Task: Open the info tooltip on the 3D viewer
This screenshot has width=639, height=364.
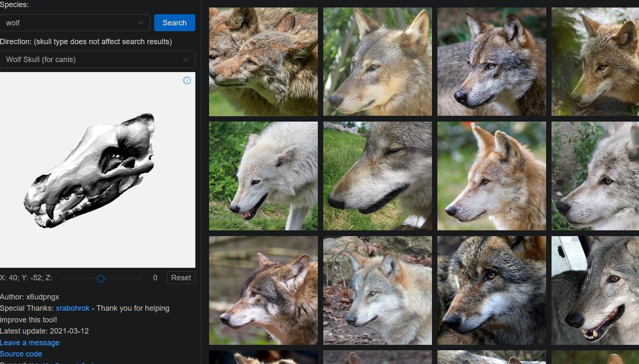Action: pyautogui.click(x=187, y=80)
